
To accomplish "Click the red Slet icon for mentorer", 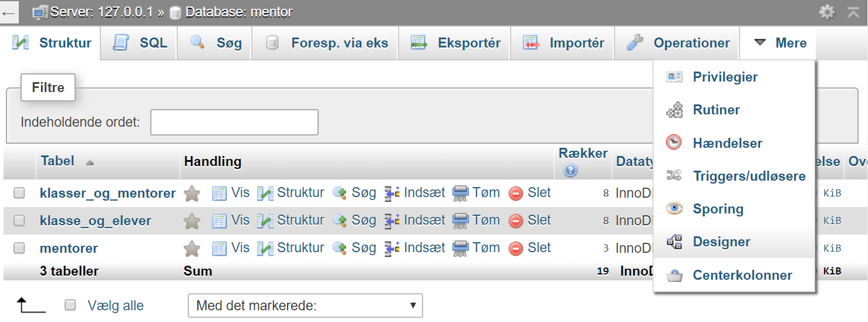I will pyautogui.click(x=516, y=249).
